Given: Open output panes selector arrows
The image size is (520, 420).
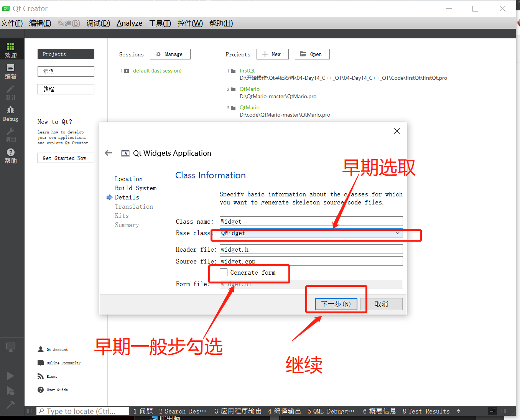Looking at the screenshot, I should coord(459,411).
